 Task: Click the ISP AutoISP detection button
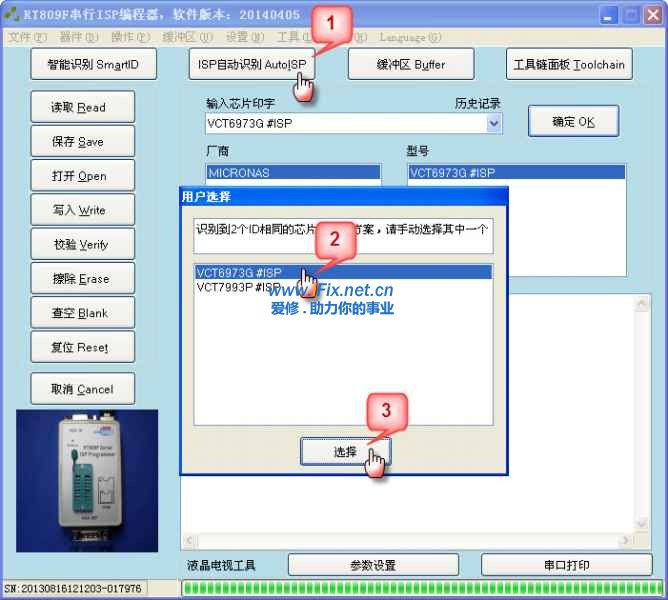point(250,64)
